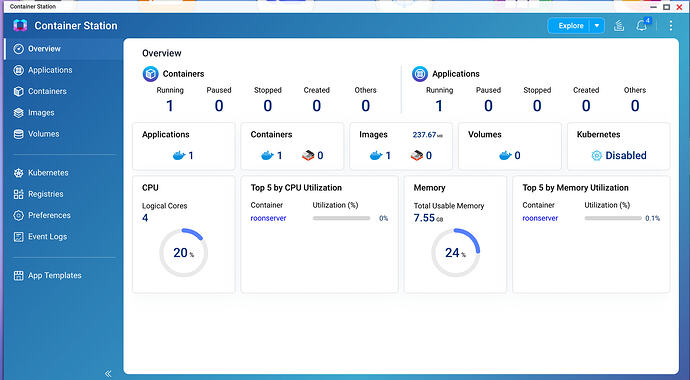Image resolution: width=690 pixels, height=380 pixels.
Task: Click the Images layers icon in sidebar
Action: (x=18, y=113)
